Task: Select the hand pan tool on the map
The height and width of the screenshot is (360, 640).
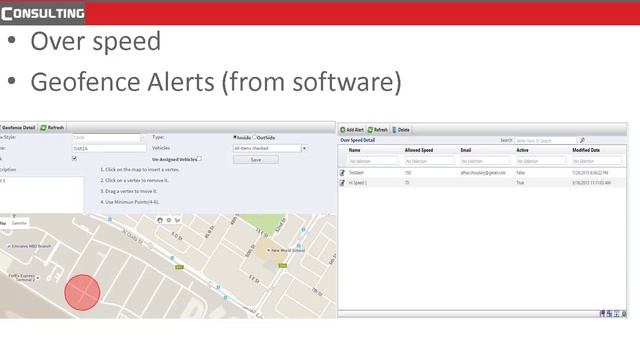Action: (x=160, y=220)
